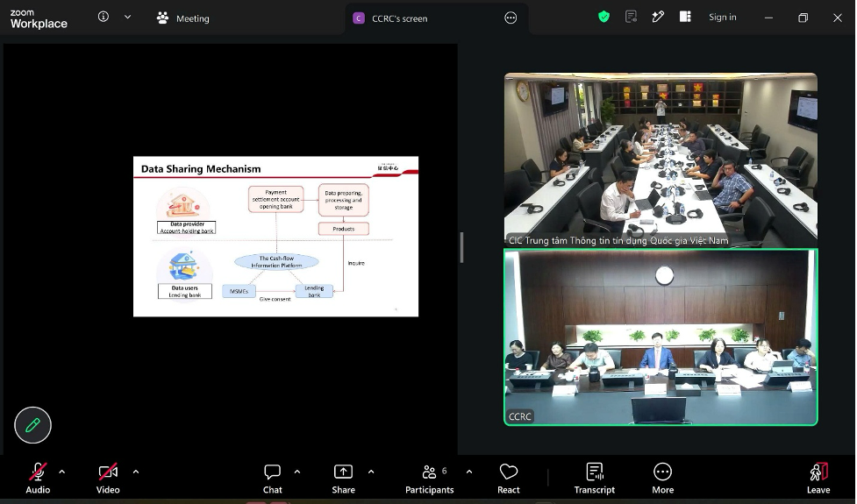Click the 'Data provider Account-holding bank' label
Viewport: 857px width, 504px height.
tap(186, 227)
